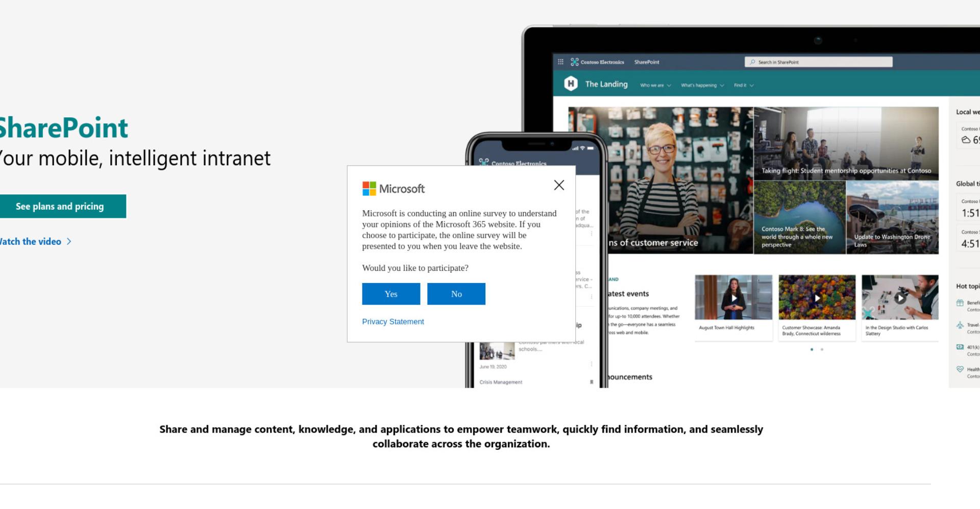Click SharePoint in the tablet header
This screenshot has width=980, height=509.
click(x=647, y=62)
